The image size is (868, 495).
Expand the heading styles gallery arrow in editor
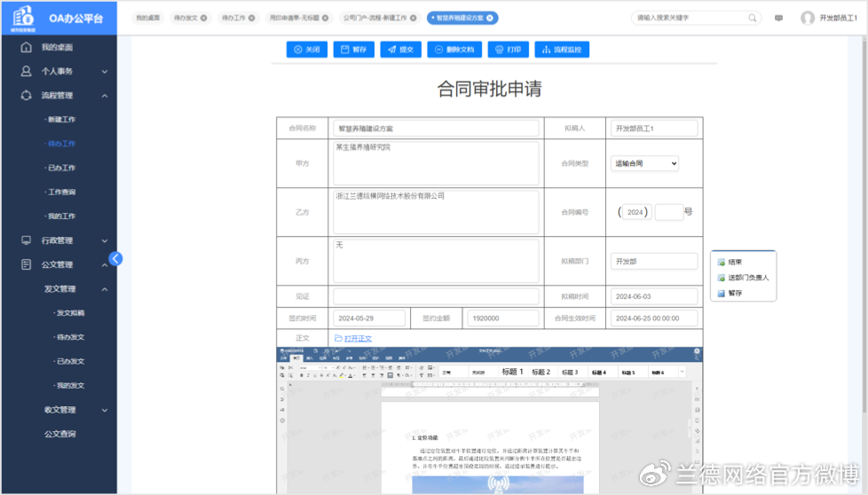pos(682,372)
